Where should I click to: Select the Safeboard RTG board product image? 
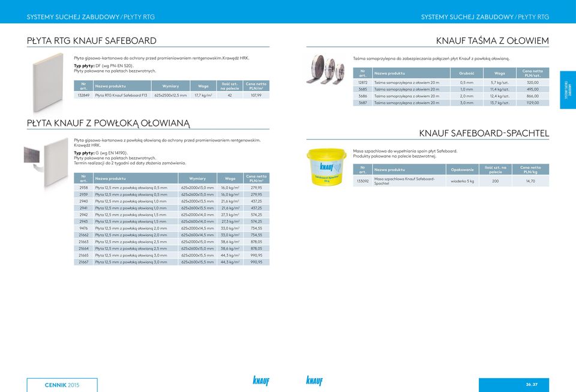click(x=48, y=83)
